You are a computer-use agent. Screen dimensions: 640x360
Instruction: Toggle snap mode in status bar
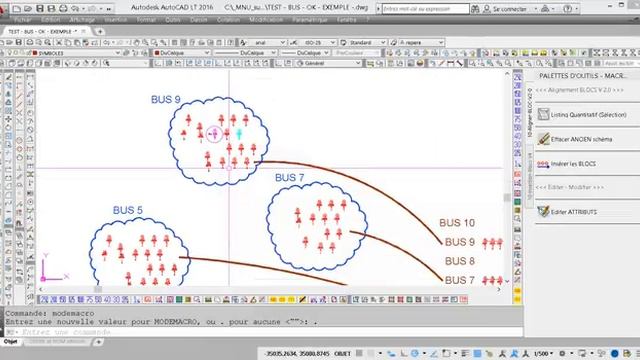pyautogui.click(x=371, y=353)
